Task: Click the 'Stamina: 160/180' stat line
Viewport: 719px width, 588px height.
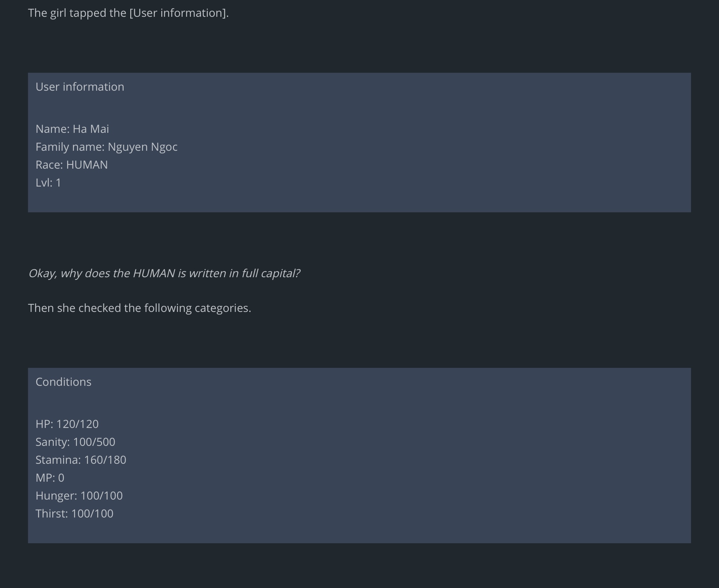Action: (x=81, y=460)
